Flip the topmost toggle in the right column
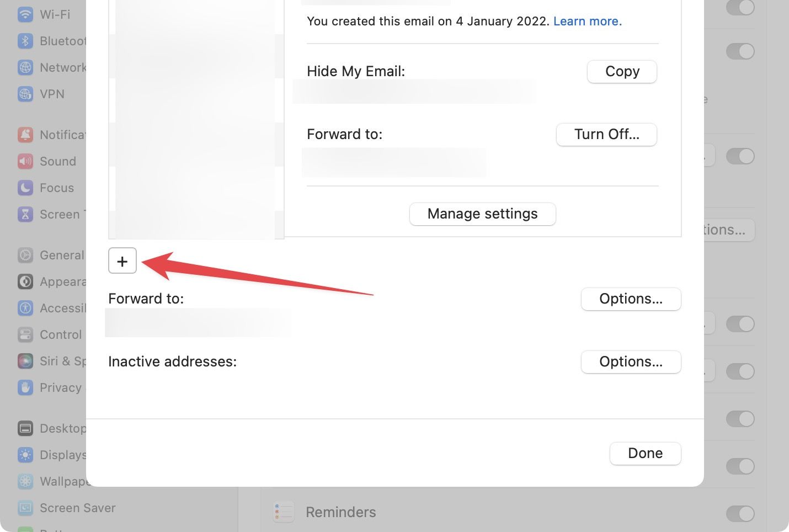Screen dimensions: 789x532 [x=740, y=8]
